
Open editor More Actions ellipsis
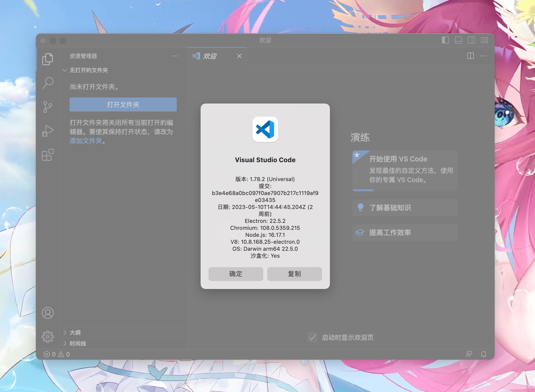483,56
